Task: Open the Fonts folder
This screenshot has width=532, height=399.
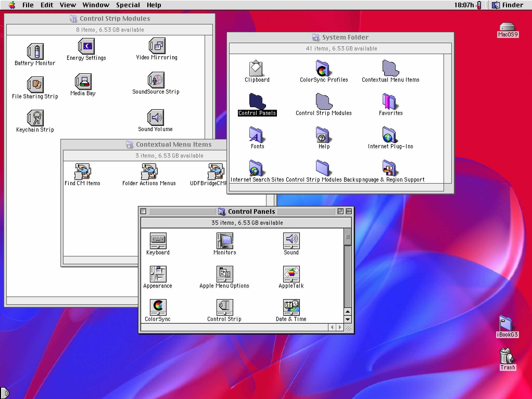Action: tap(257, 136)
